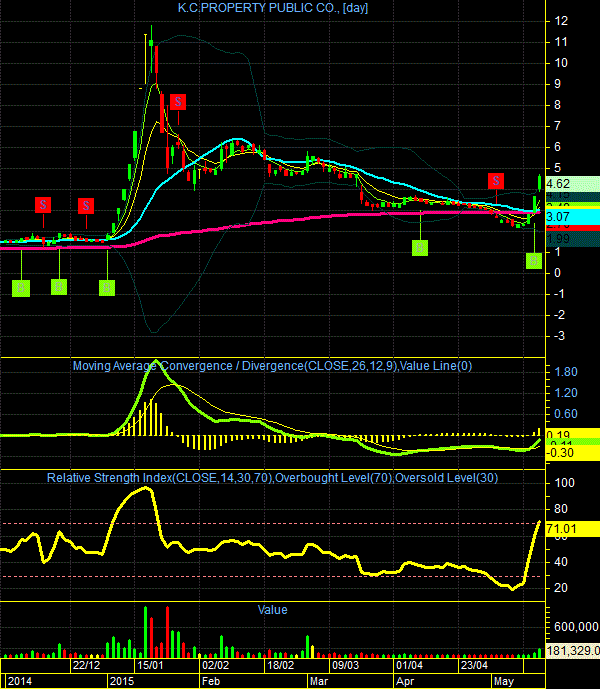Viewport: 600px width, 689px height.
Task: Click the 1.80 level on the MACD axis
Action: coord(566,372)
